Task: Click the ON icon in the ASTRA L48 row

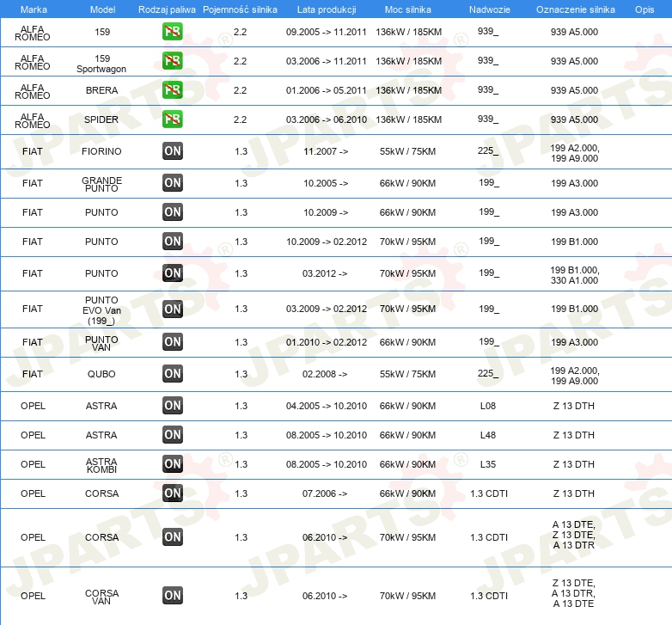Action: (x=172, y=434)
